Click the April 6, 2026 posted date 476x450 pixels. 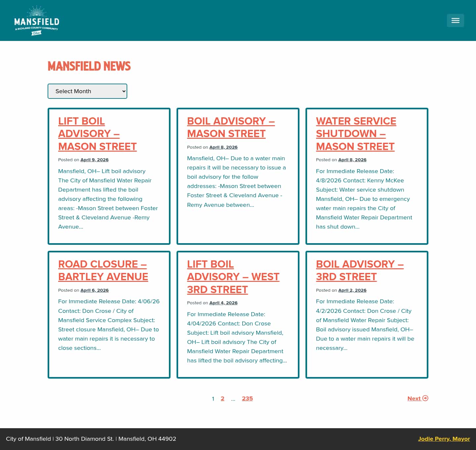click(x=95, y=290)
